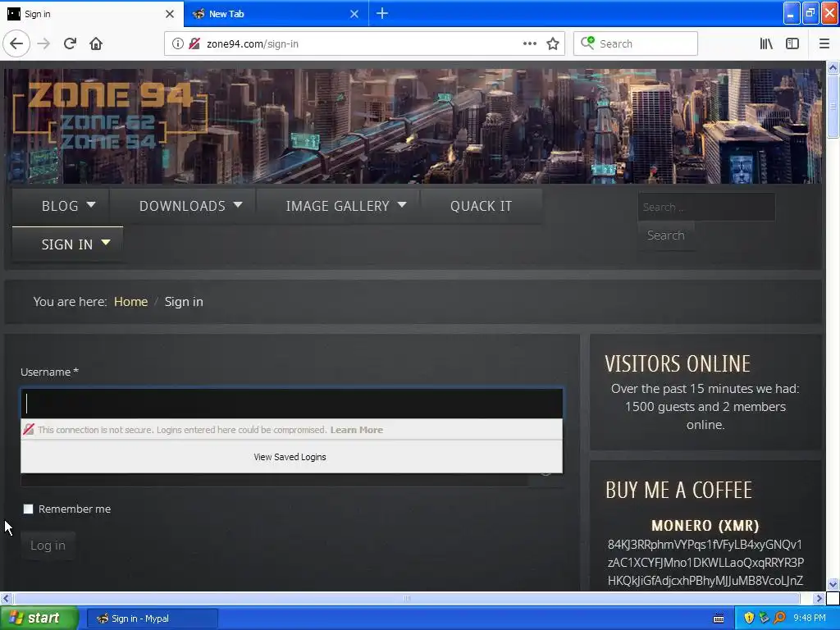The image size is (840, 630).
Task: Go back using the browser back arrow
Action: click(x=16, y=43)
